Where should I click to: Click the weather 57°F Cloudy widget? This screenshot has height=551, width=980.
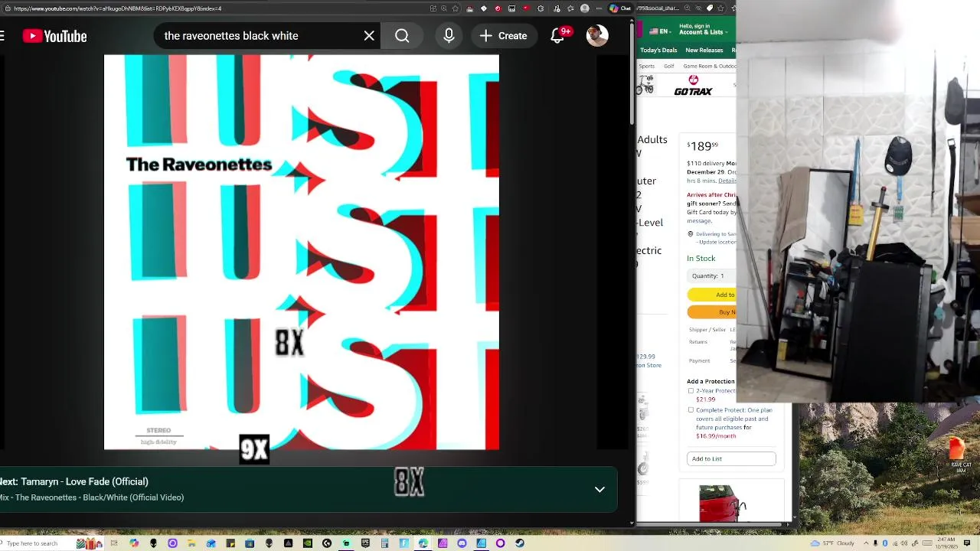pos(833,543)
